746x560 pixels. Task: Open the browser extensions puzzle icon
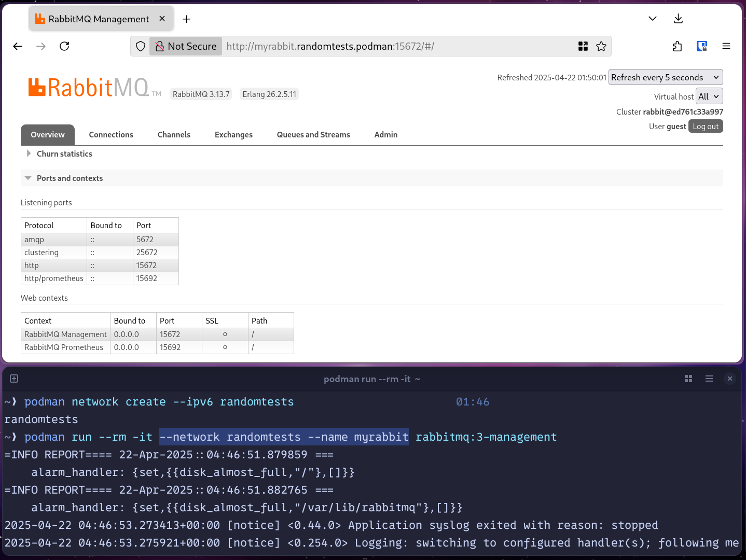pyautogui.click(x=677, y=46)
